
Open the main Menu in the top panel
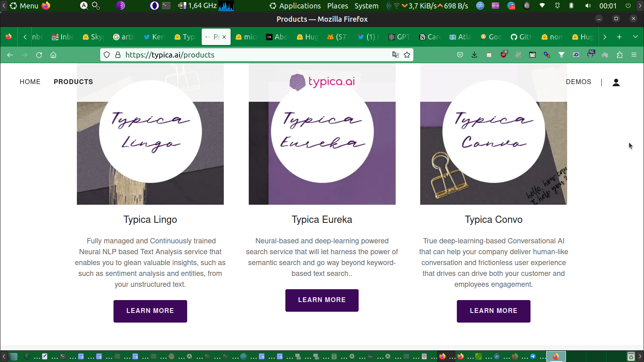click(x=24, y=6)
